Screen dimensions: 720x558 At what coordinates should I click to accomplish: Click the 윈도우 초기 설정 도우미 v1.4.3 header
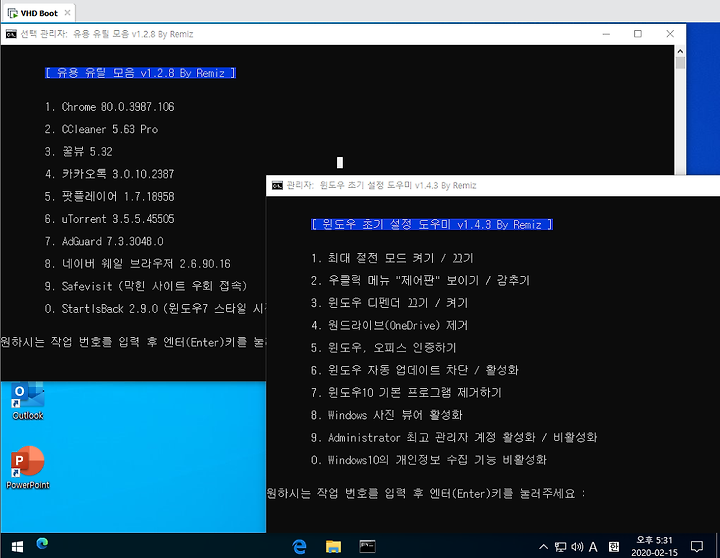(432, 225)
